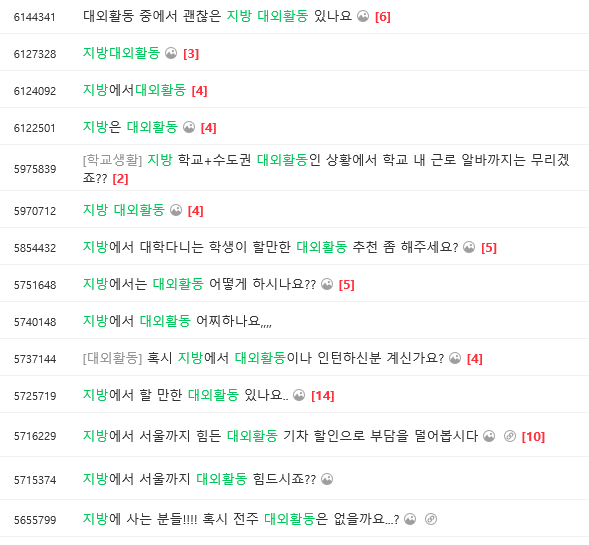
Task: Click image icon on post 5970712
Action: click(x=176, y=210)
